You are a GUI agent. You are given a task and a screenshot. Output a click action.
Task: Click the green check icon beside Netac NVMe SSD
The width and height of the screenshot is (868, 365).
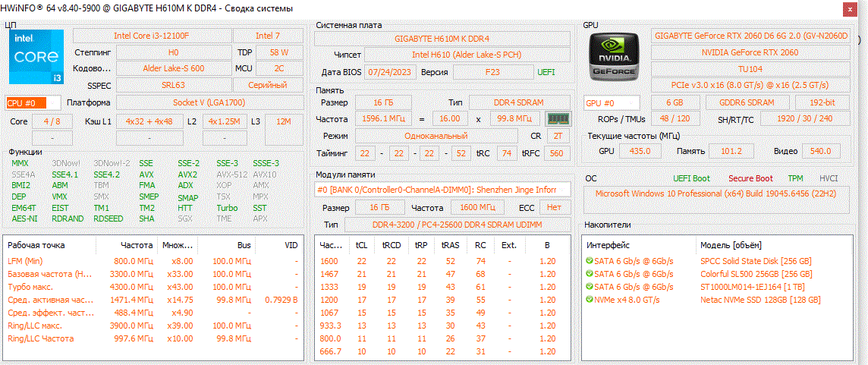(x=589, y=300)
